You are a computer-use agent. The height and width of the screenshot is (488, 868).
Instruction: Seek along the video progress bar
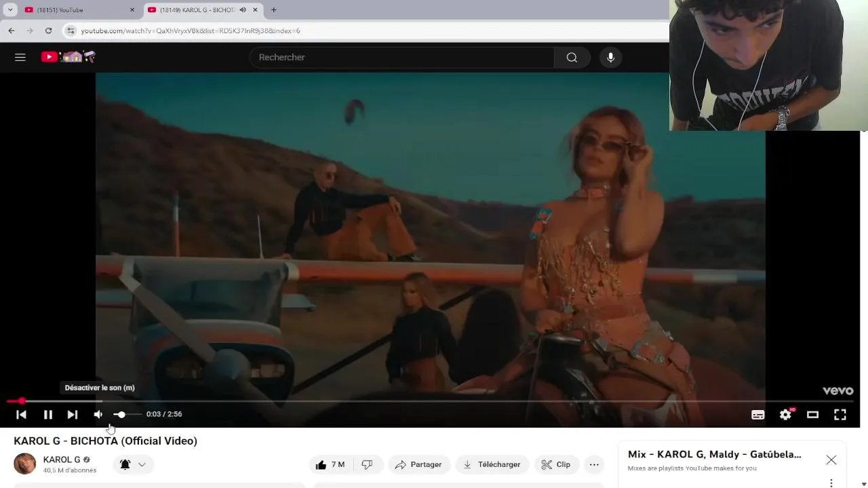pyautogui.click(x=430, y=401)
